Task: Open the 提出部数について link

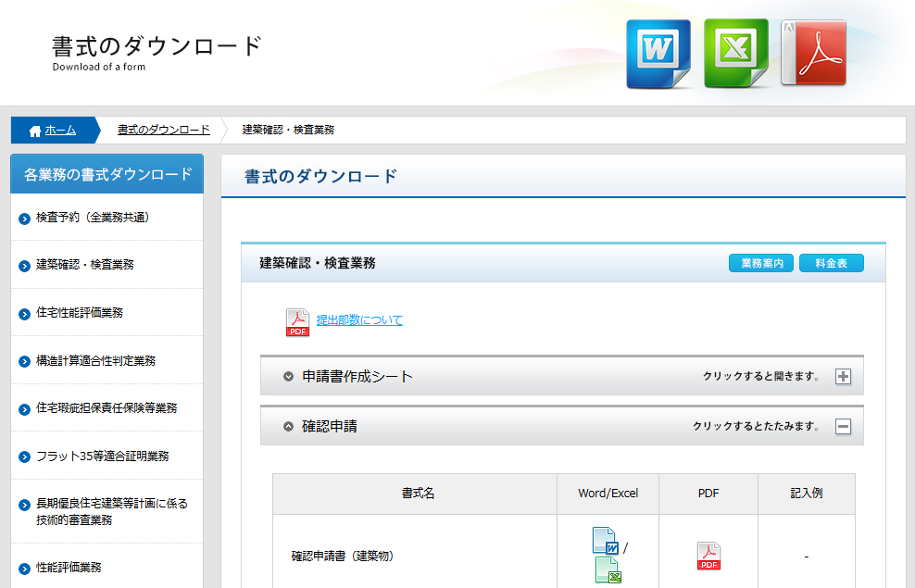Action: pyautogui.click(x=359, y=320)
